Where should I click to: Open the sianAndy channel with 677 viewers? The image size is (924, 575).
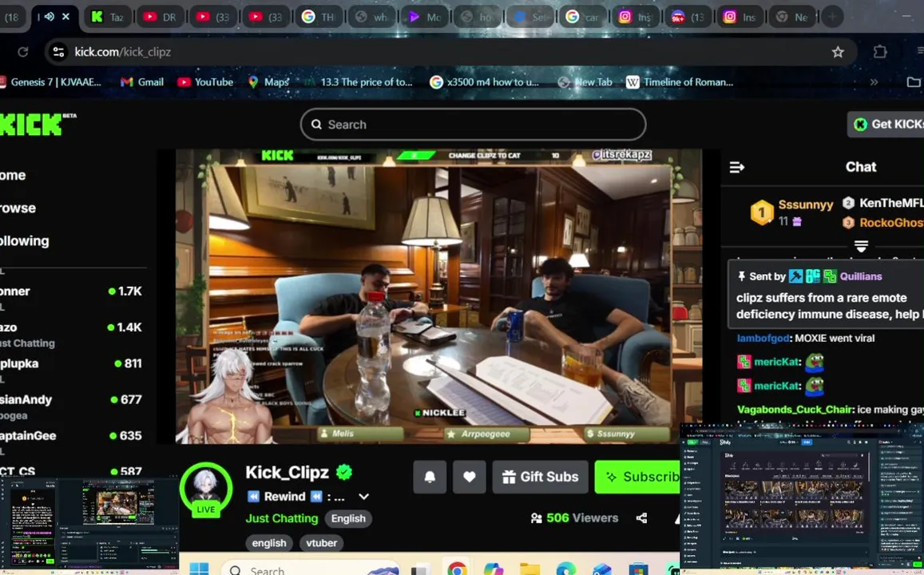pos(72,406)
